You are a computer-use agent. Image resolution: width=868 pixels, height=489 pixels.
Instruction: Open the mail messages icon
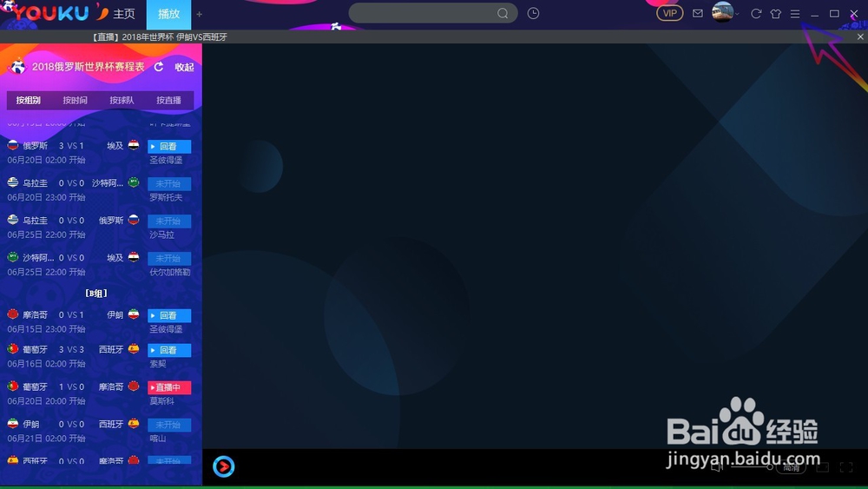click(x=698, y=13)
